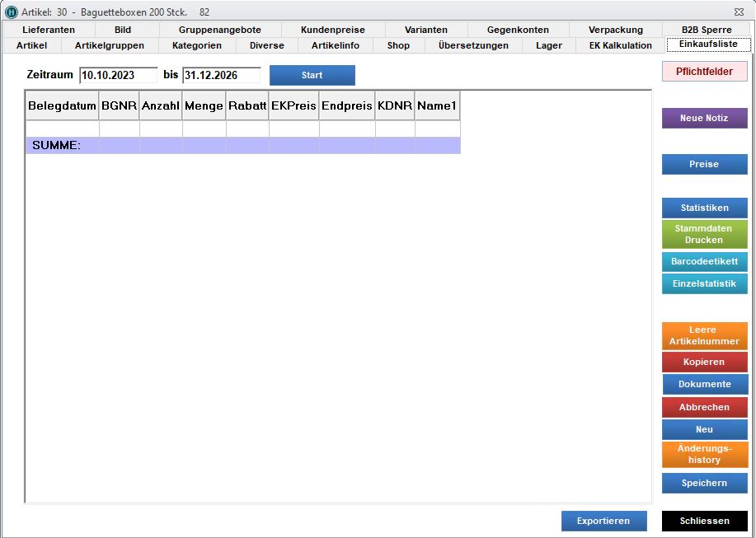Click the Belegdatum column header
This screenshot has width=756, height=538.
click(x=63, y=106)
